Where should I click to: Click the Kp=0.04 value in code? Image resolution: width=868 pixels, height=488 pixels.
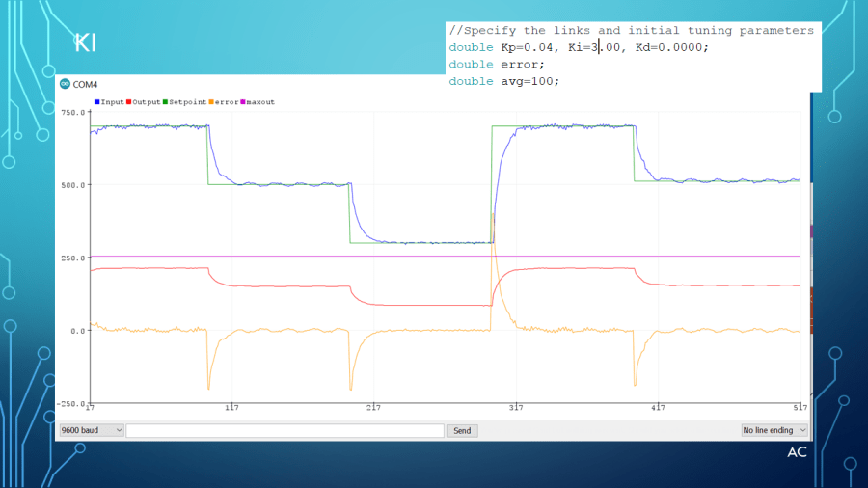tap(531, 47)
